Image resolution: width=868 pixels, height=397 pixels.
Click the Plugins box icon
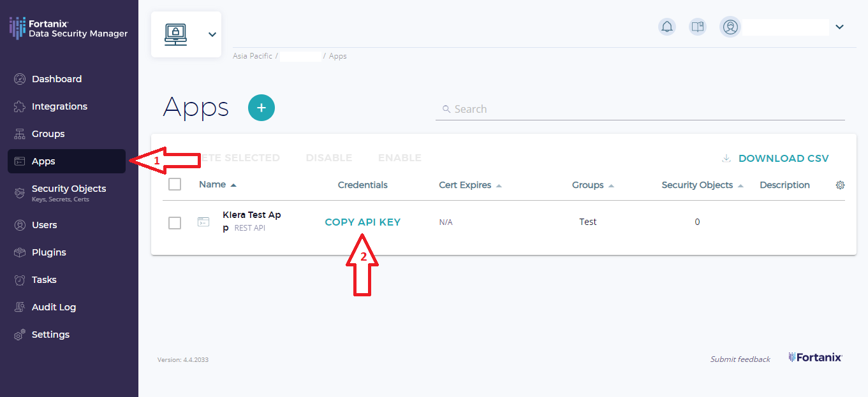pyautogui.click(x=20, y=252)
